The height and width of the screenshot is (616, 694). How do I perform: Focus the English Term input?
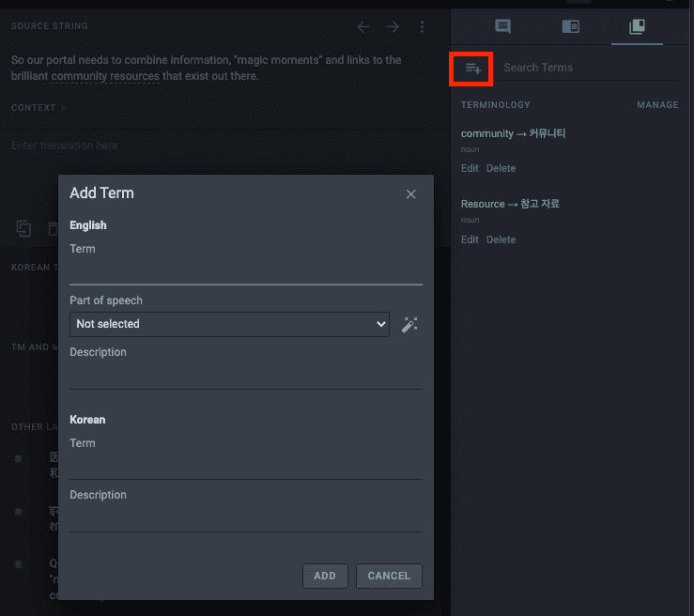tap(246, 270)
